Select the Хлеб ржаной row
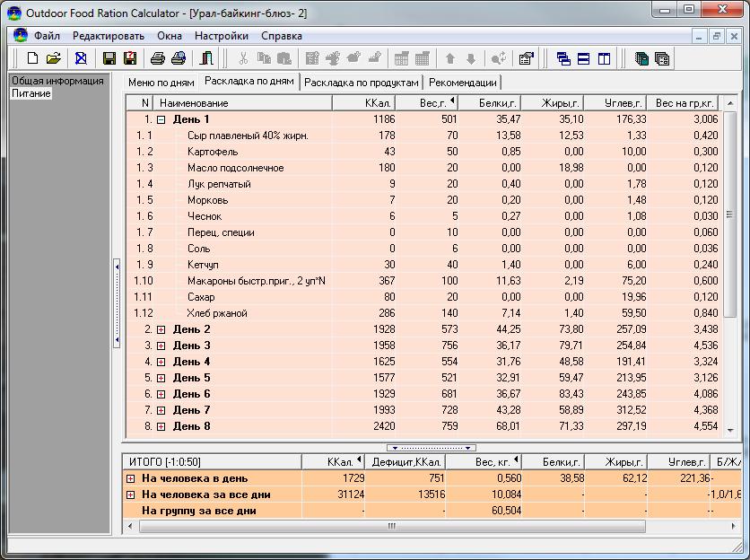 [423, 313]
